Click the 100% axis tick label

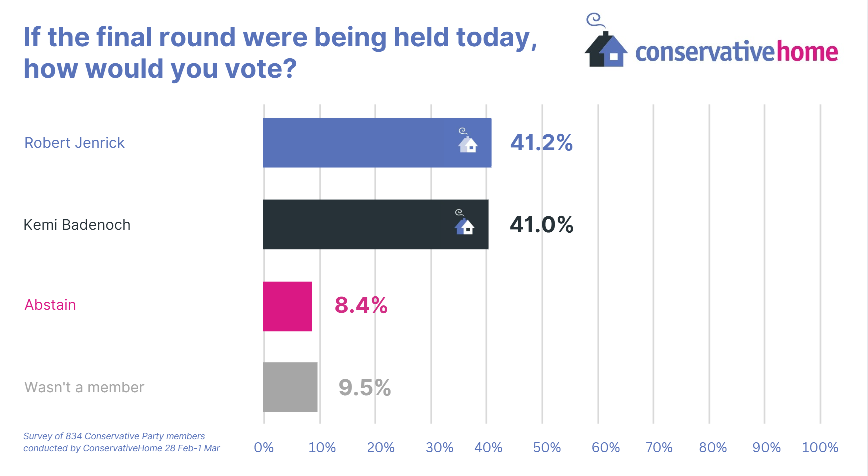tap(820, 447)
